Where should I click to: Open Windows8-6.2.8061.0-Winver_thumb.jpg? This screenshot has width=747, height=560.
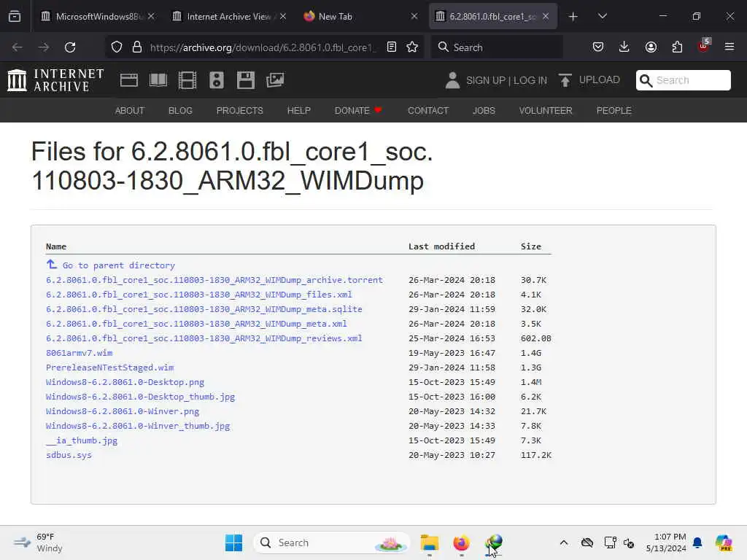pyautogui.click(x=138, y=426)
